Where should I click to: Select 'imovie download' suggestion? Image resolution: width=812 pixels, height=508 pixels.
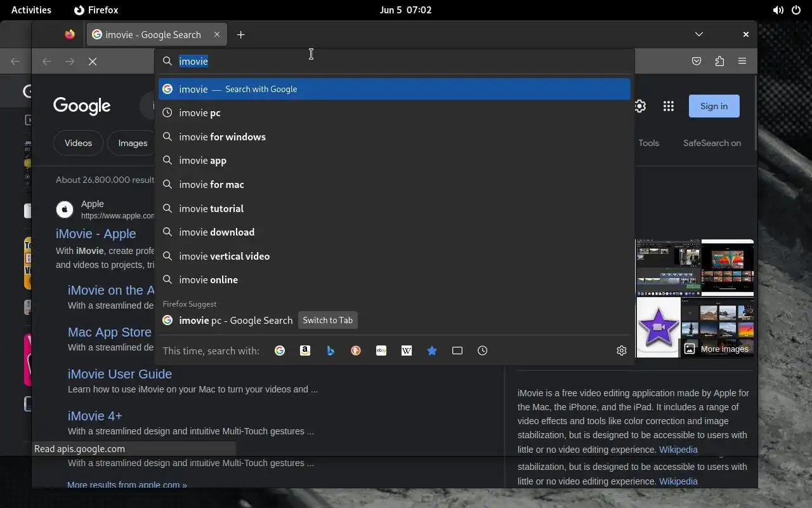(395, 232)
